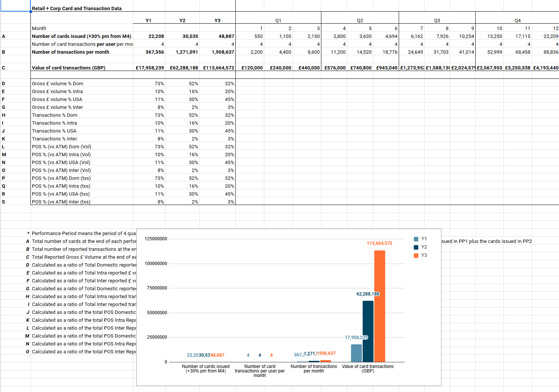Image resolution: width=559 pixels, height=392 pixels.
Task: Select the Gross £ volume % Dom cell
Action: coord(57,83)
